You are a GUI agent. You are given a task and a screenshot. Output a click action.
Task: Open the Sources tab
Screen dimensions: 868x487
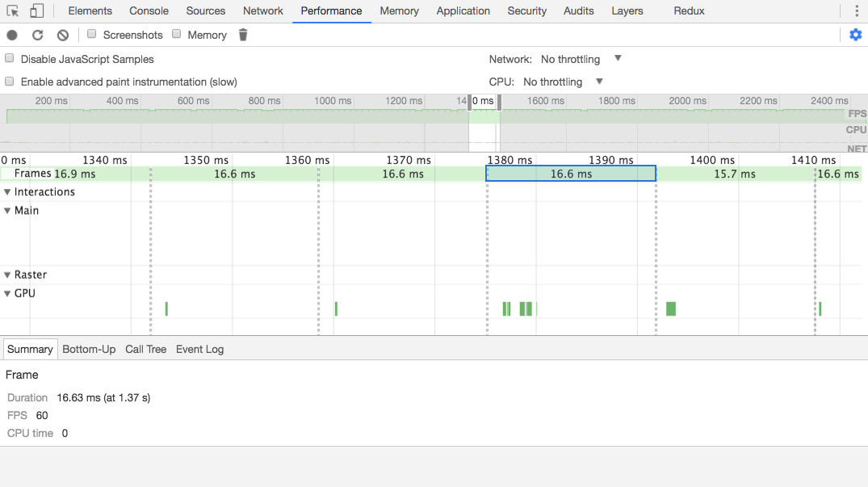[205, 10]
